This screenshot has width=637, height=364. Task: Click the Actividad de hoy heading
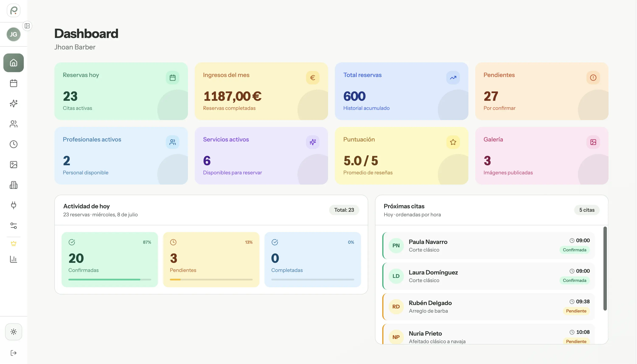tap(86, 206)
